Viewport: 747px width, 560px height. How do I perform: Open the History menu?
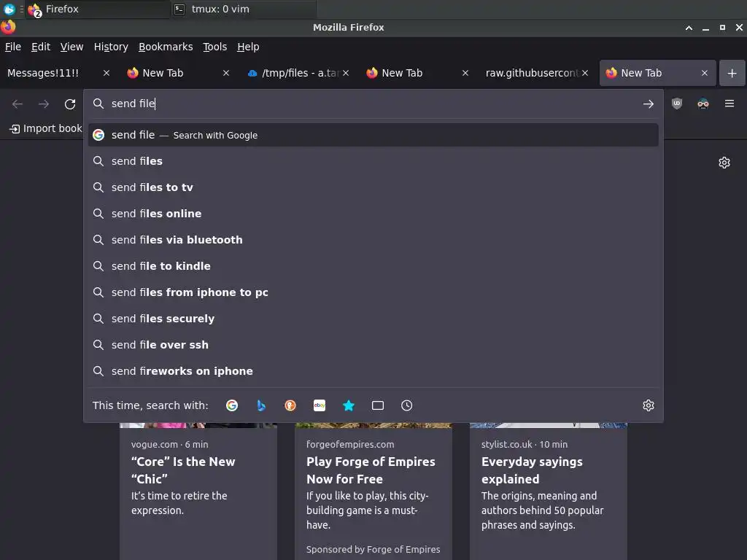click(111, 47)
